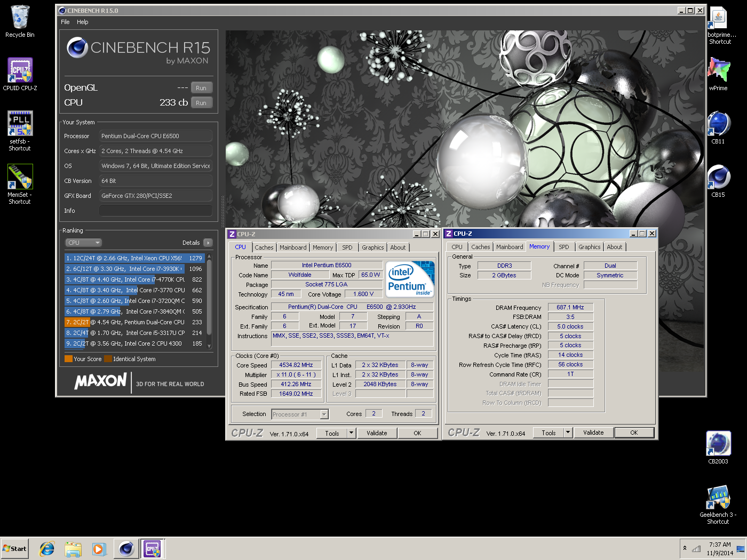Switch to CPU-Z via taskbar icon
Screen dimensions: 747x560
[x=152, y=548]
